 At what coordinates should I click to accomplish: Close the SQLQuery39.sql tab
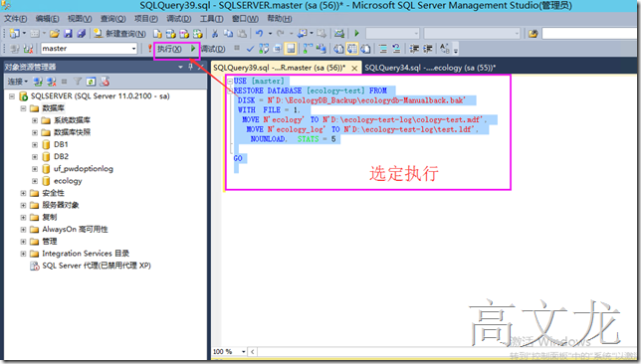click(x=354, y=69)
